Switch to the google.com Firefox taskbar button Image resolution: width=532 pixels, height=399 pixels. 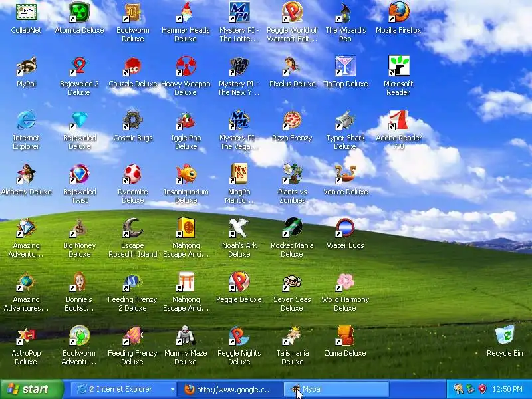[230, 389]
